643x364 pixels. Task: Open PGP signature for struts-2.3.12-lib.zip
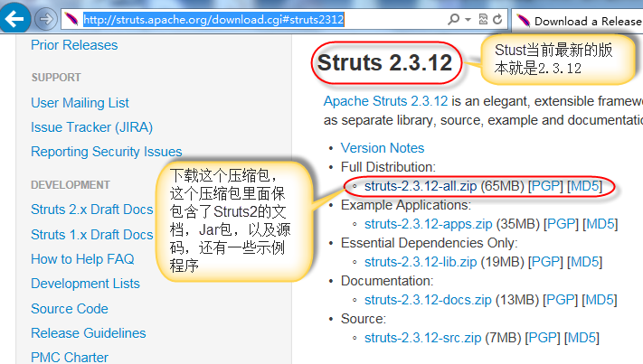click(545, 262)
